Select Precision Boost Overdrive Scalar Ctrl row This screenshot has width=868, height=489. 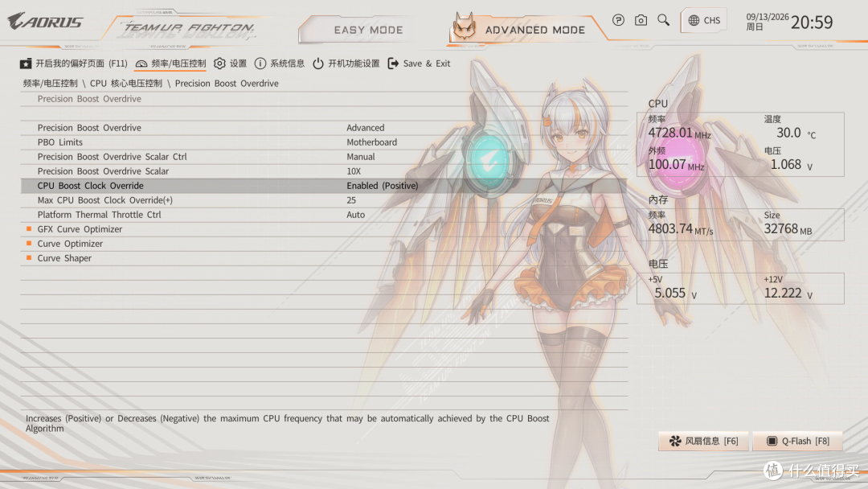coord(324,157)
